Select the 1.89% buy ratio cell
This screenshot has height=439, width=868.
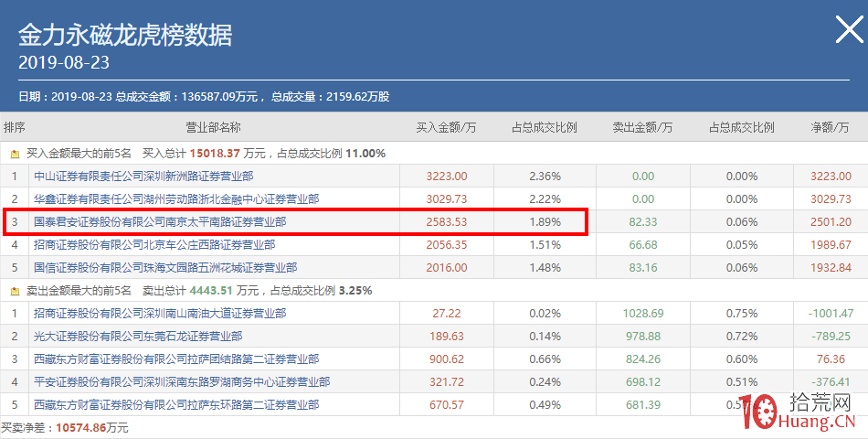[x=545, y=221]
